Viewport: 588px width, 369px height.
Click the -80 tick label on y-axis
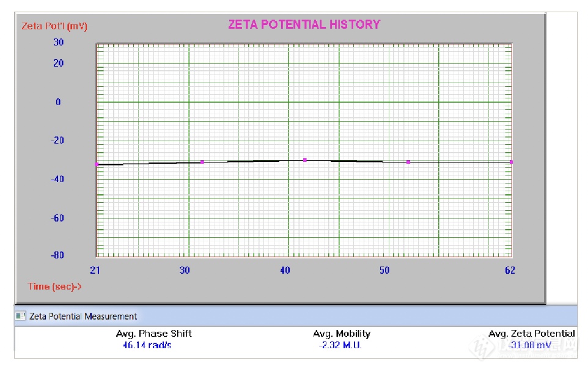click(56, 255)
